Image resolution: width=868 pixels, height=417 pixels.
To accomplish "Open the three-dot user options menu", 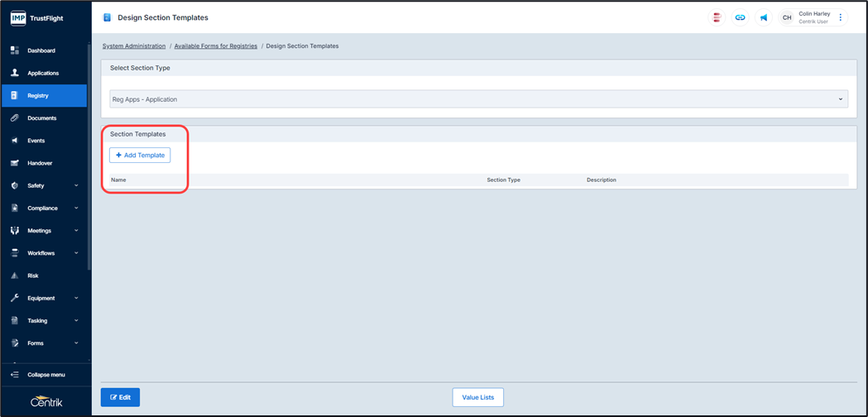I will coord(841,17).
